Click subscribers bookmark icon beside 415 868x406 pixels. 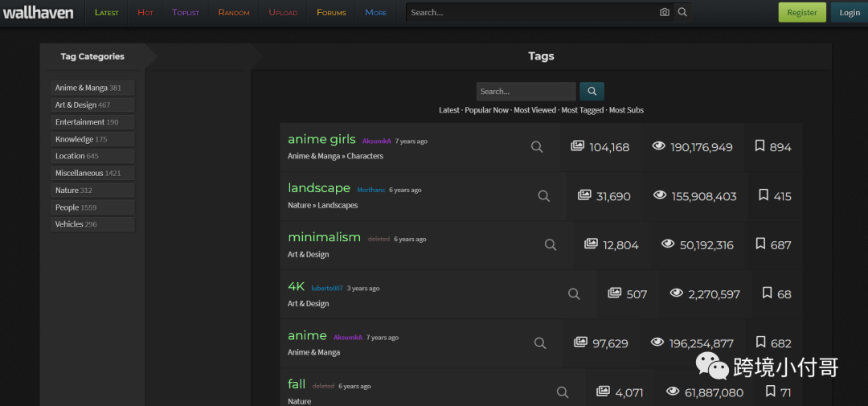764,195
